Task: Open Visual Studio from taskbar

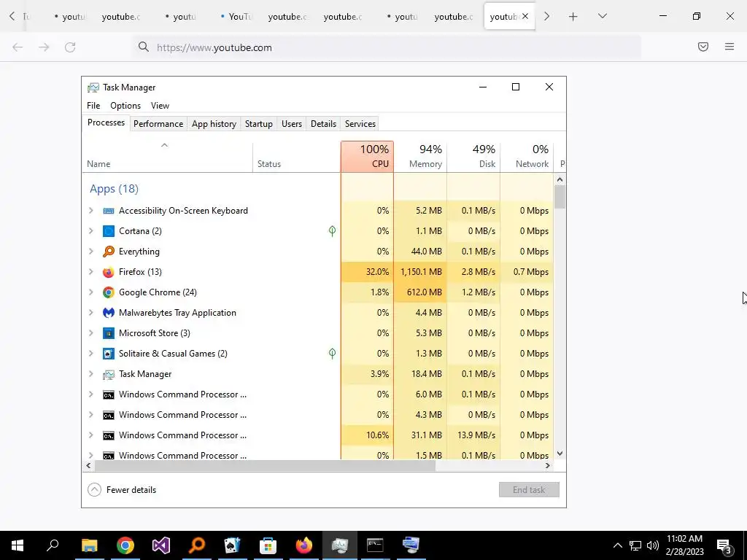Action: [161, 545]
